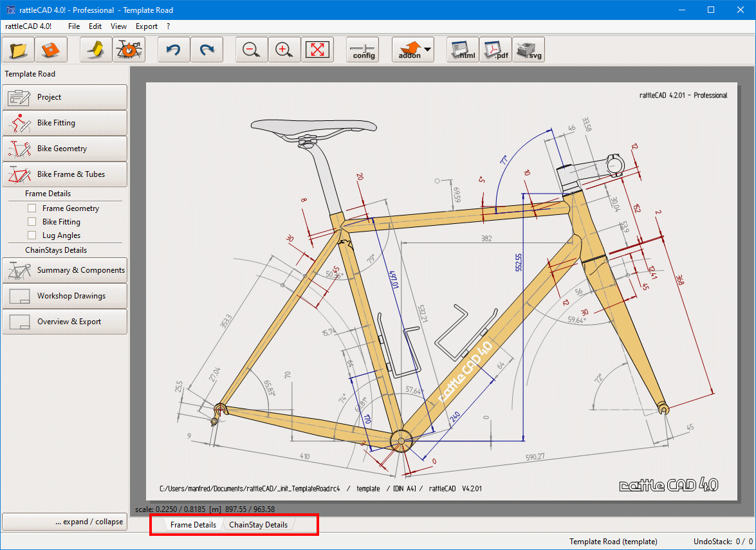Toggle the Lug Angles checkbox
Viewport: 756px width, 550px height.
32,235
